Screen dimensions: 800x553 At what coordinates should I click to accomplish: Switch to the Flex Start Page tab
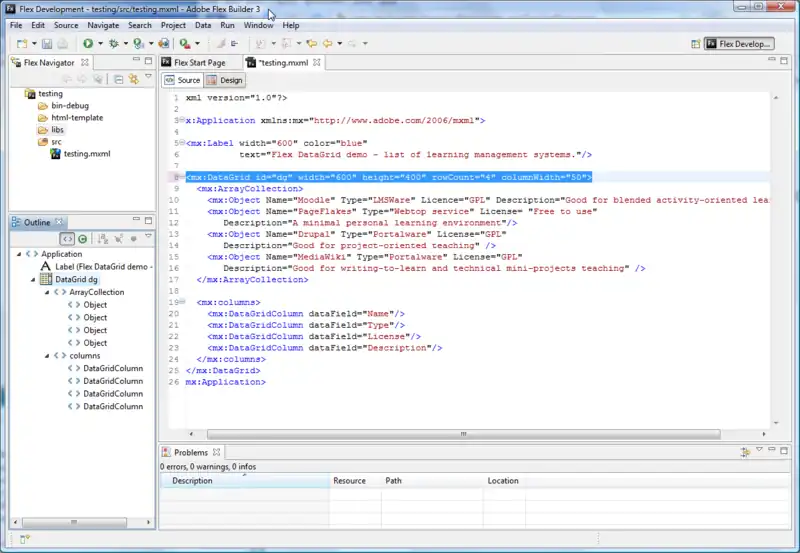tap(199, 62)
